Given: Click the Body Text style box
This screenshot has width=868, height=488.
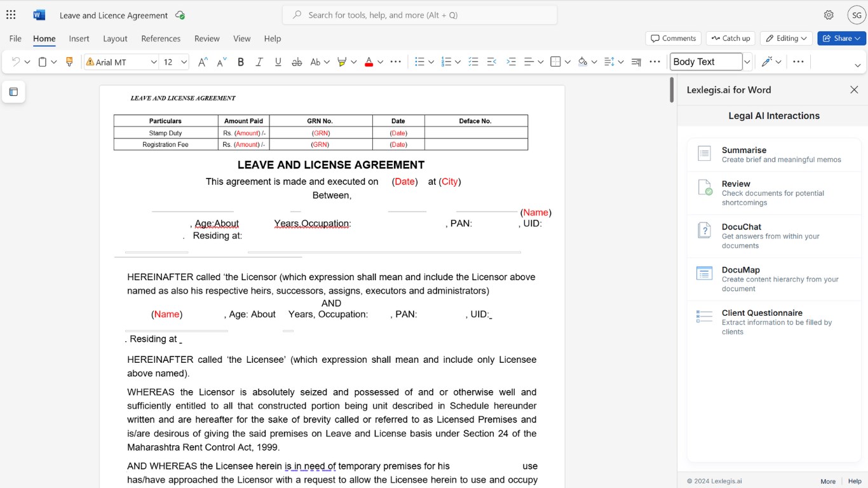Looking at the screenshot, I should point(706,62).
